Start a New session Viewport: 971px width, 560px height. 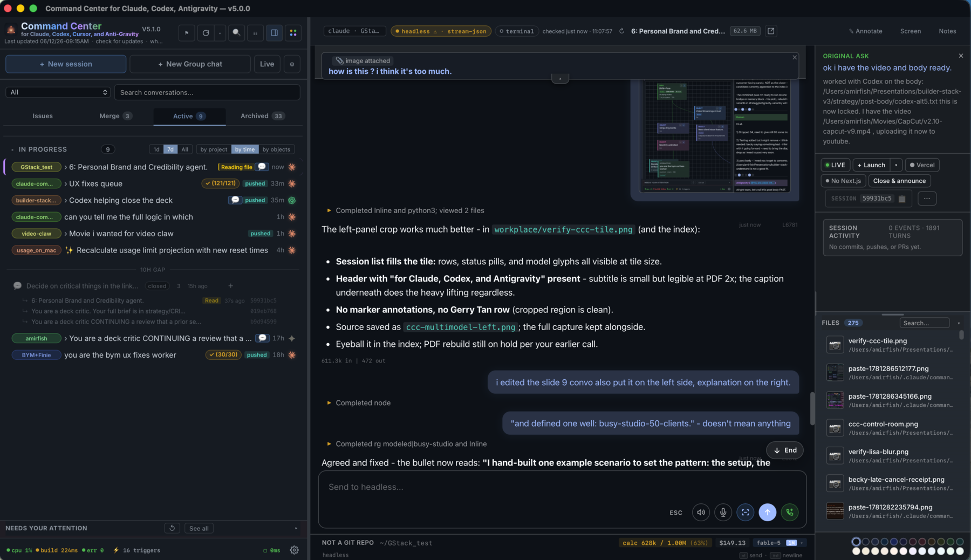click(x=66, y=64)
